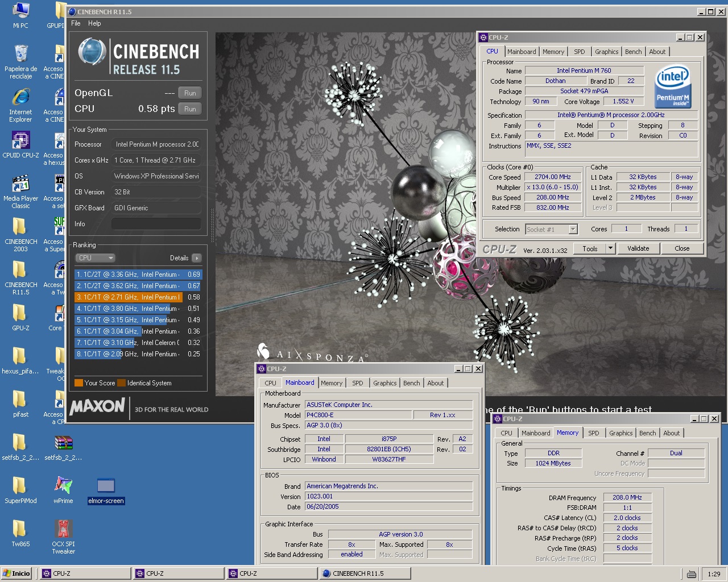Click DRAM Frequency 208.0 MHz value
This screenshot has width=728, height=582.
627,497
